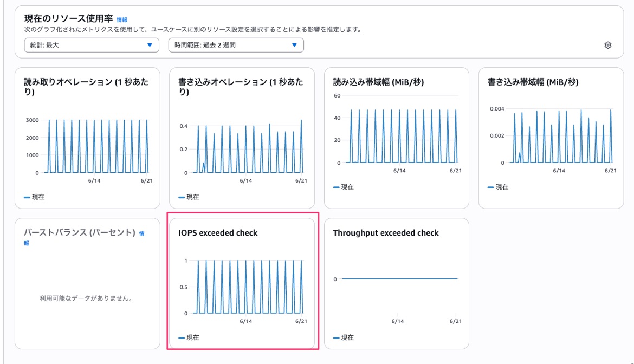This screenshot has height=364, width=634.
Task: Click 6/21 date label in Throughput exceeded check
Action: coord(456,322)
